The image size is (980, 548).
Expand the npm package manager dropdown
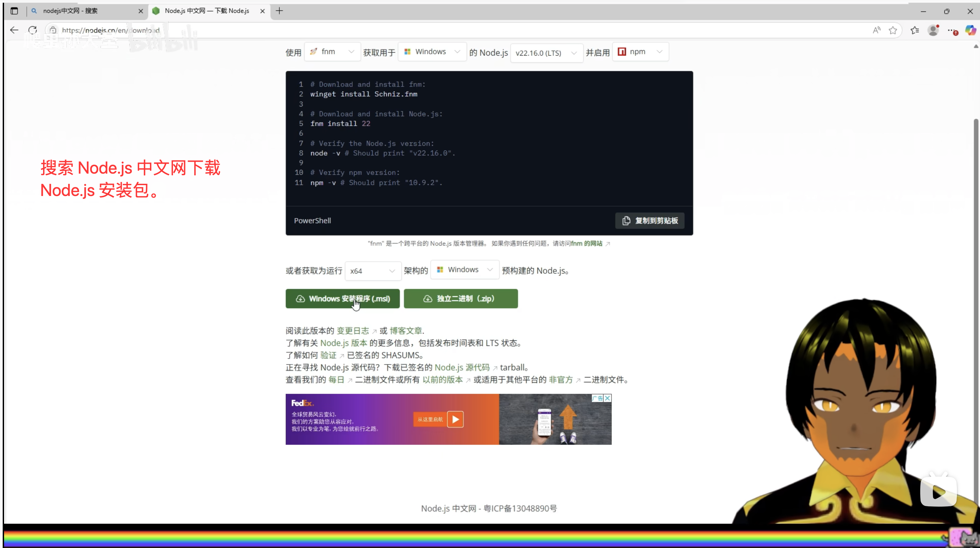pyautogui.click(x=640, y=52)
